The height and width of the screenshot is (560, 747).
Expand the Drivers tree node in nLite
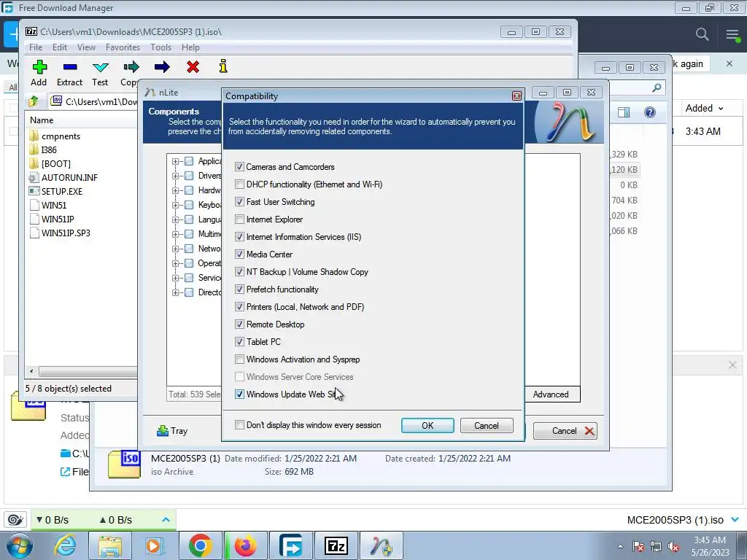175,176
